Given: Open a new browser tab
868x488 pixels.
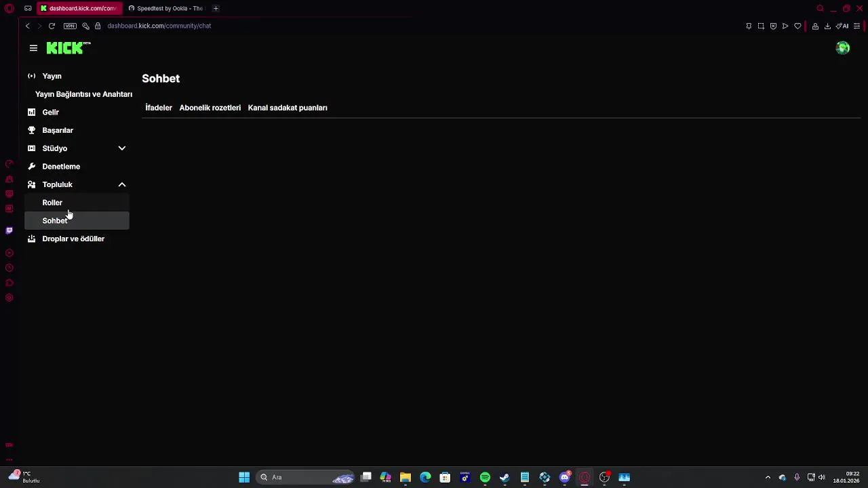Looking at the screenshot, I should pos(216,8).
